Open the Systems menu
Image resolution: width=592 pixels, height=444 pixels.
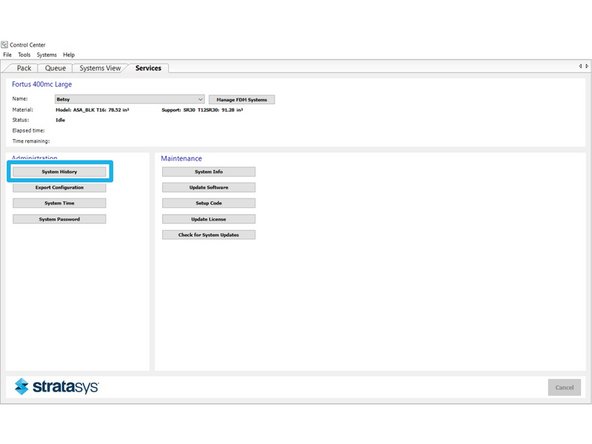point(47,55)
